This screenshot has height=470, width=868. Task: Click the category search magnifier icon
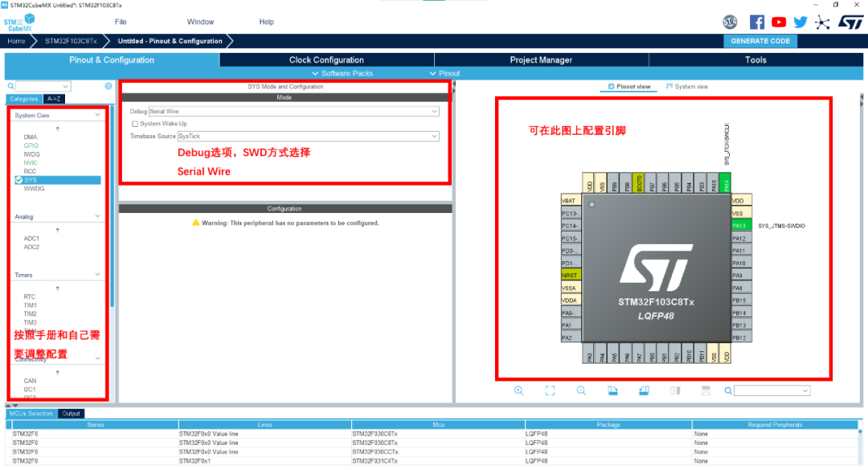tap(10, 86)
